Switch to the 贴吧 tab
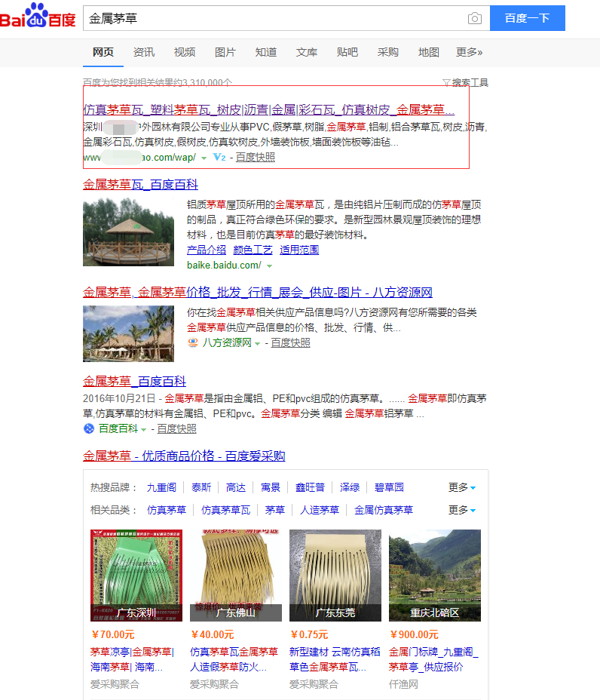Viewport: 600px width, 700px height. tap(347, 52)
